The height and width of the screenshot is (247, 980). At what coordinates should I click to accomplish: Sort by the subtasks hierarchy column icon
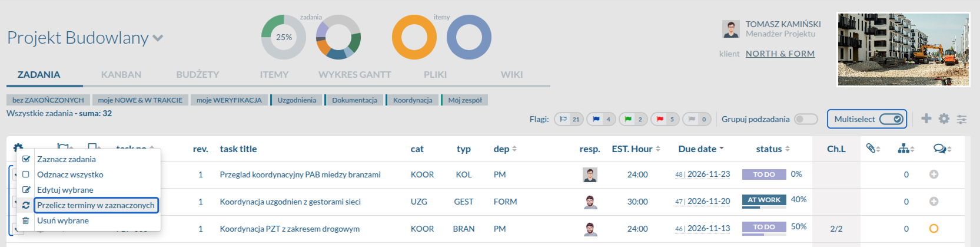[906, 149]
